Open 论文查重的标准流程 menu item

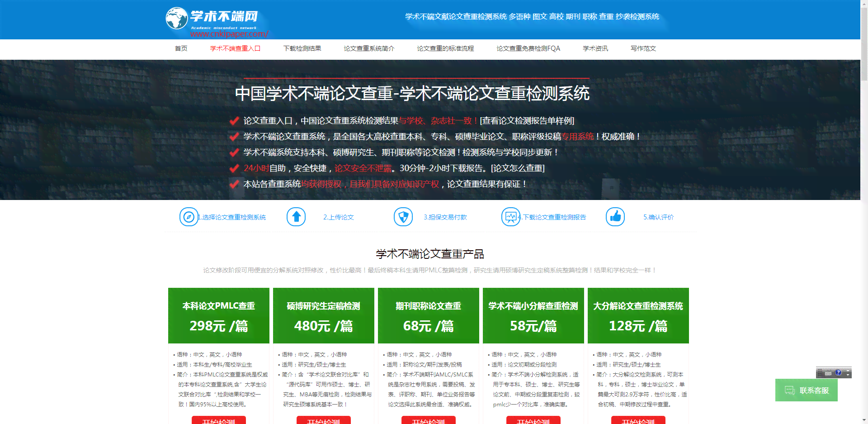coord(445,48)
